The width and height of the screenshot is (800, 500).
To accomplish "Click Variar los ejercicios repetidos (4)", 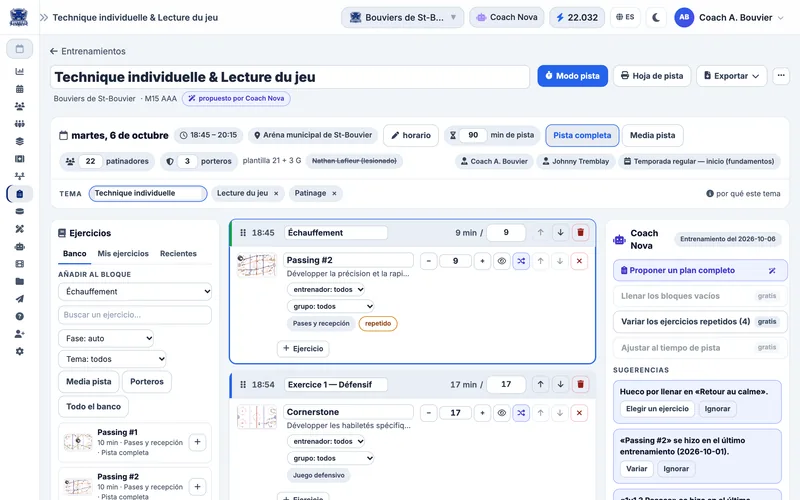I will [698, 321].
